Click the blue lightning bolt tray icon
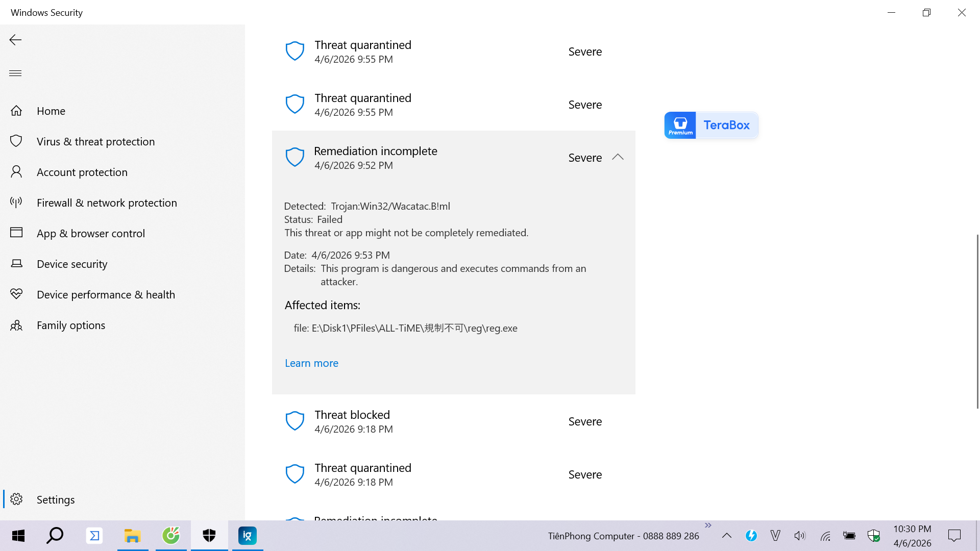Viewport: 980px width, 551px height. point(751,536)
